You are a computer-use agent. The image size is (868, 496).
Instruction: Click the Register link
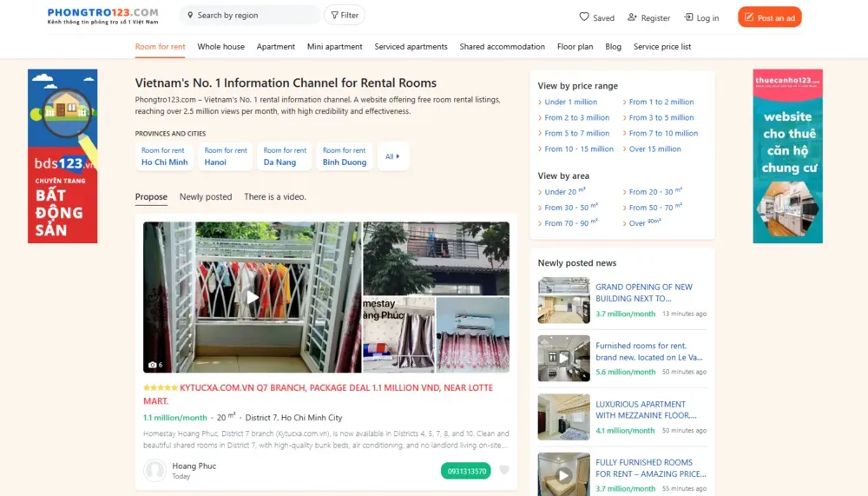(648, 17)
